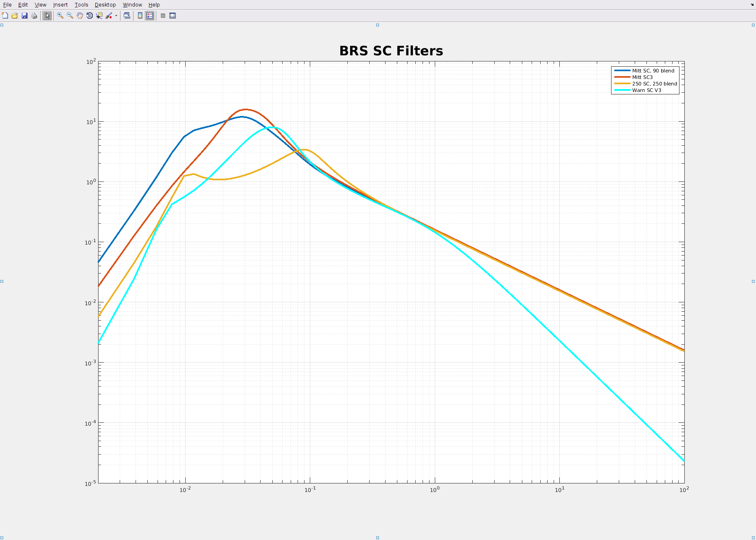Image resolution: width=756 pixels, height=540 pixels.
Task: Click the left-middle figure selection handle
Action: point(2,281)
